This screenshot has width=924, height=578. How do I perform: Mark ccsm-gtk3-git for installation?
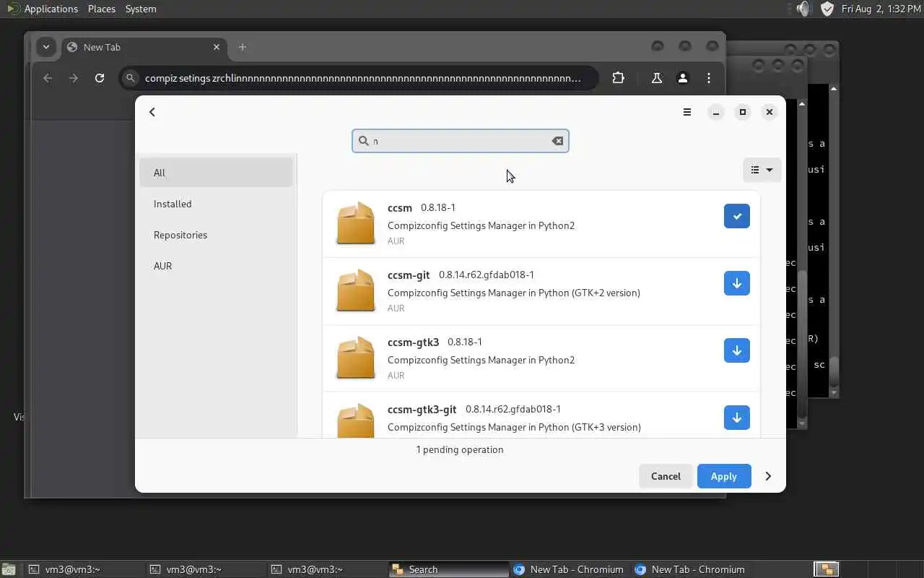tap(736, 418)
